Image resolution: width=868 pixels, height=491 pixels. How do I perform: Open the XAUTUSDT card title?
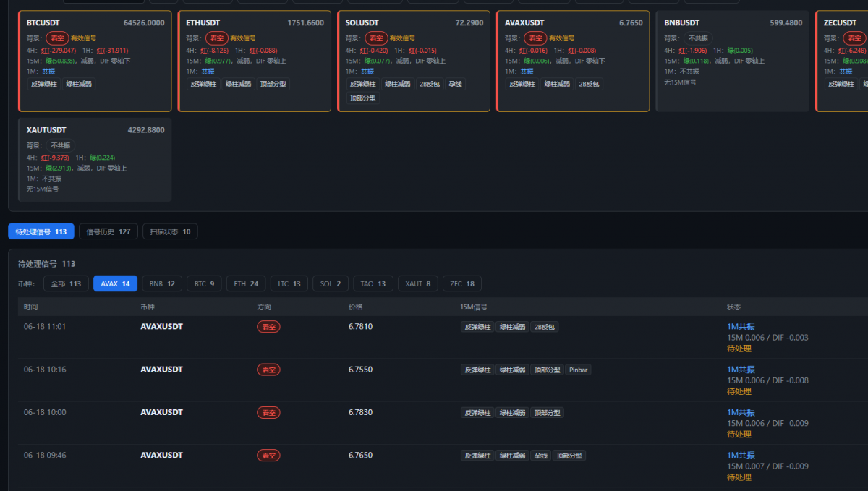(x=46, y=130)
